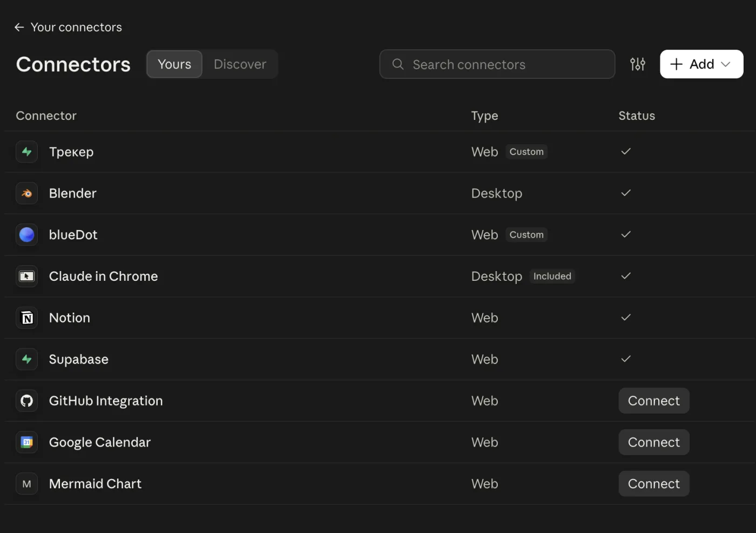This screenshot has height=533, width=756.
Task: Connect the Google Calendar connector
Action: pos(654,442)
